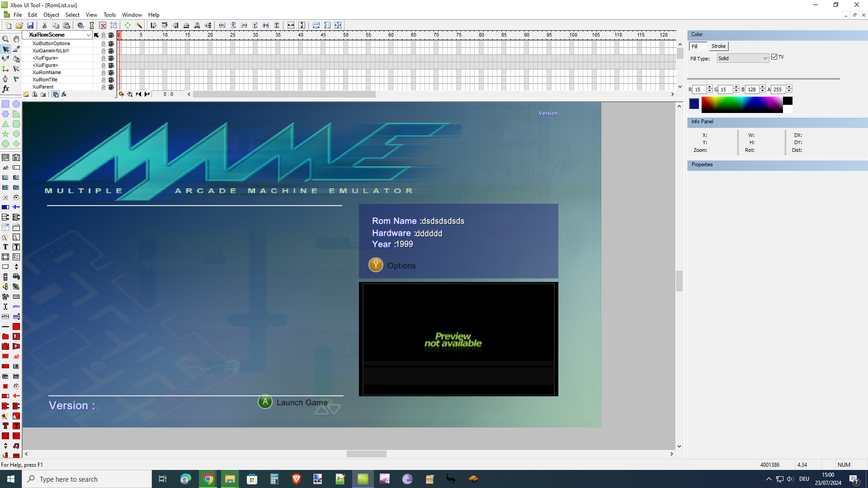Select the Paint bucket fill tool
Screen dimensions: 868x488
(16, 59)
